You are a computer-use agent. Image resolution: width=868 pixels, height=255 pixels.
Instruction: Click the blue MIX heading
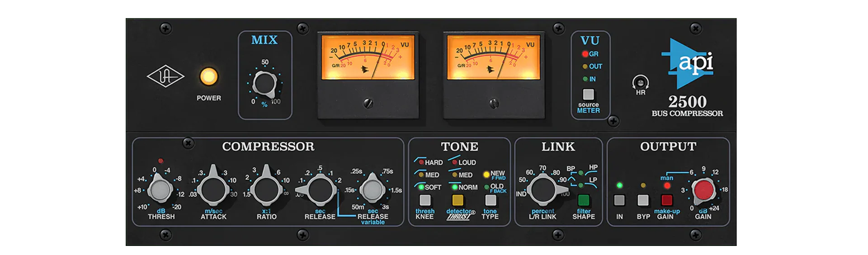(x=264, y=40)
